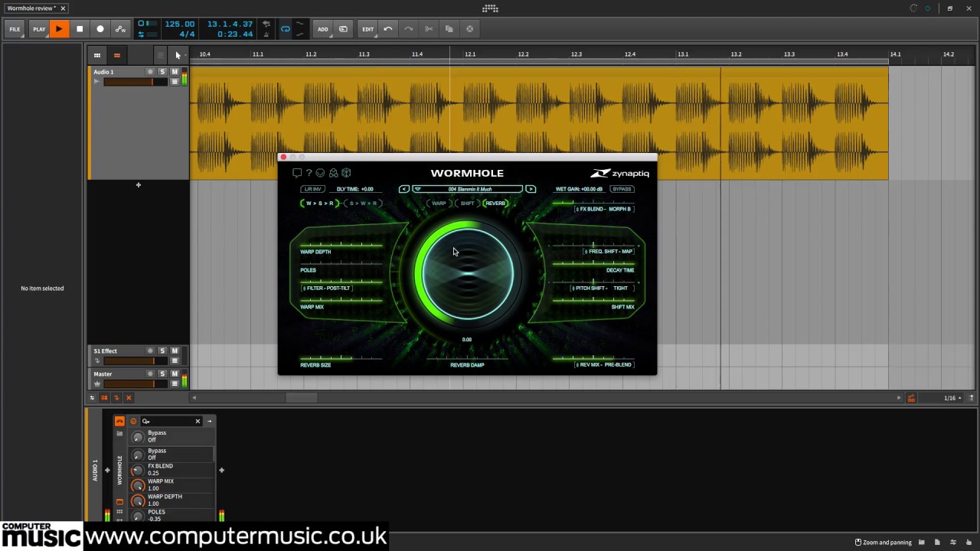Open Wormhole help question mark
The height and width of the screenshot is (551, 980).
click(x=309, y=173)
